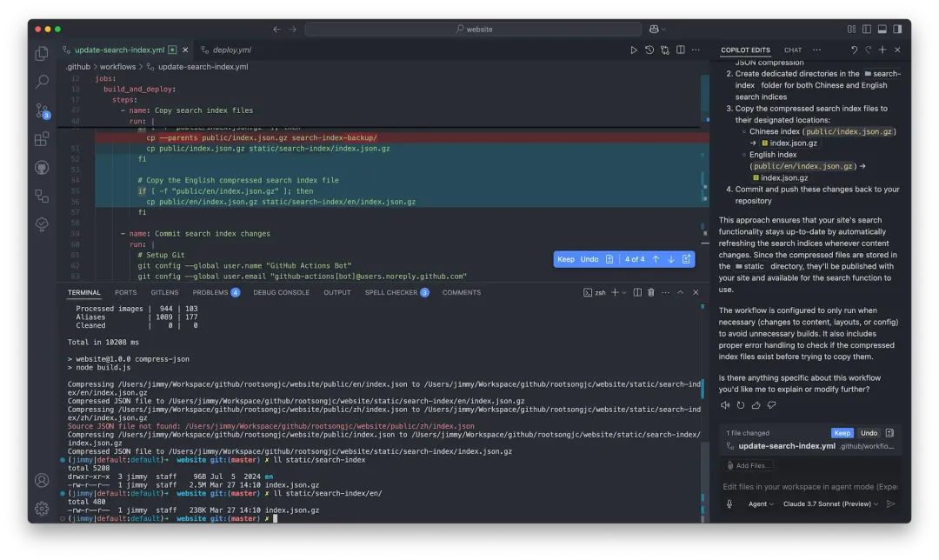
Task: Go to next change in review bar
Action: tap(670, 259)
